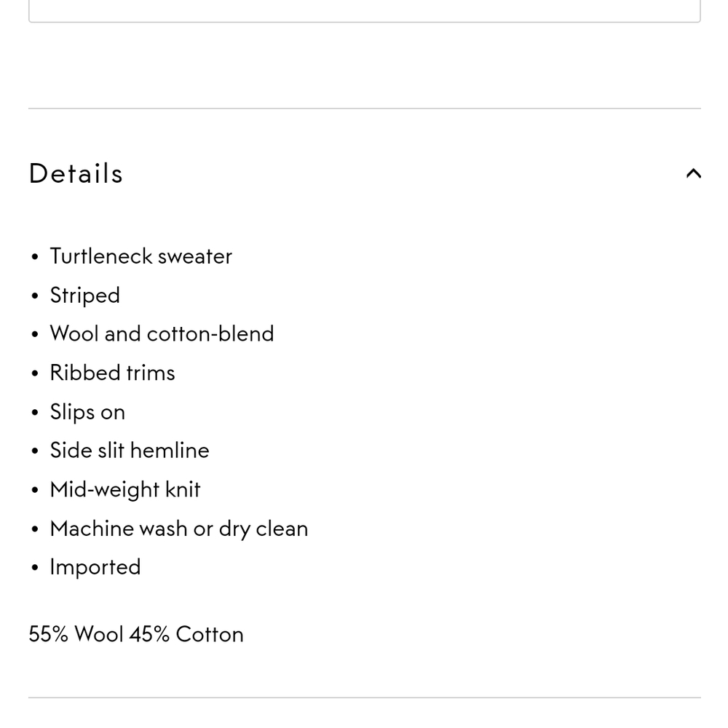Click the bullet before Ribbed trims
Viewport: 728px width, 728px height.
35,374
